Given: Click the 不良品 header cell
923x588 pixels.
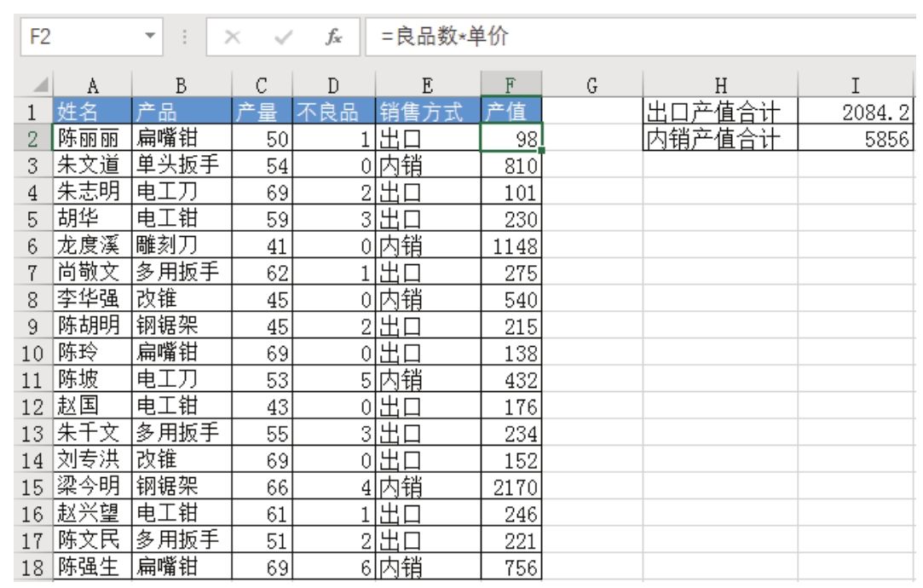Looking at the screenshot, I should click(333, 111).
